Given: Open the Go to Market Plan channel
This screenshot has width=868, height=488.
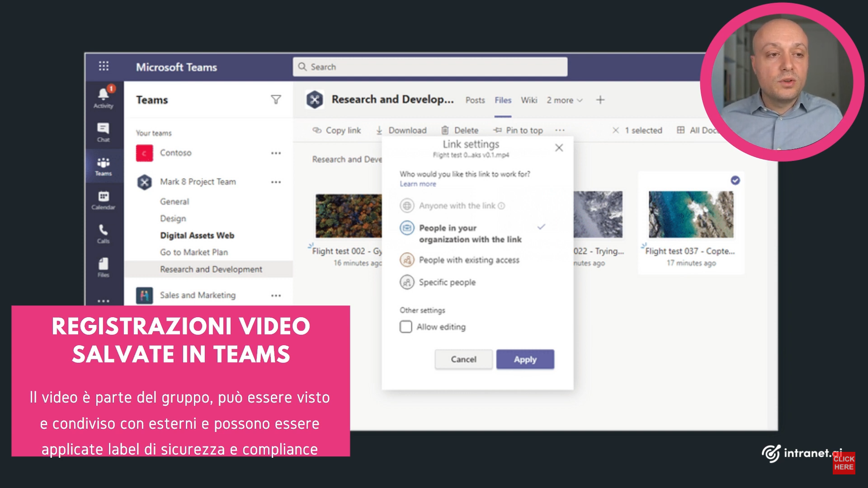Looking at the screenshot, I should [194, 253].
